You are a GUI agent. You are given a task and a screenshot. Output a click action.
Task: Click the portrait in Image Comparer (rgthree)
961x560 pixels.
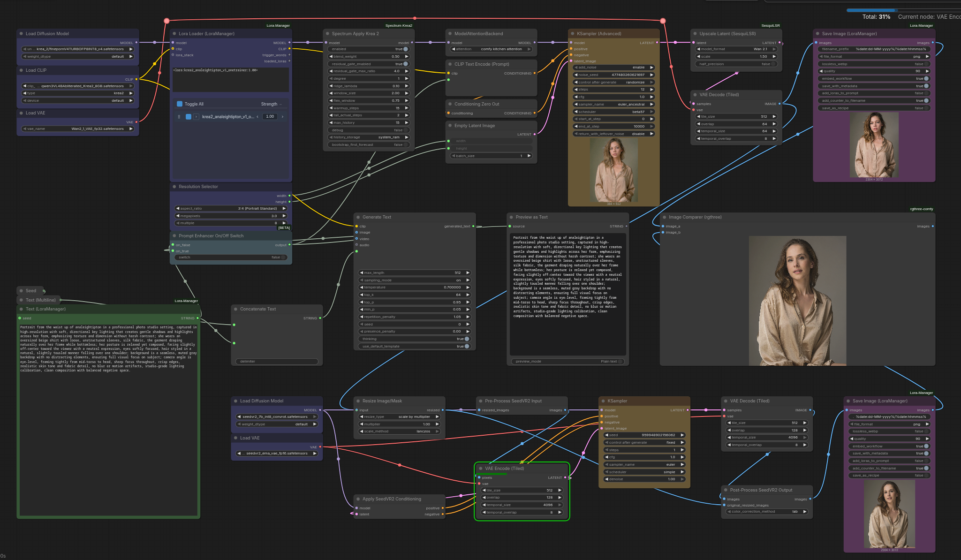click(x=797, y=301)
